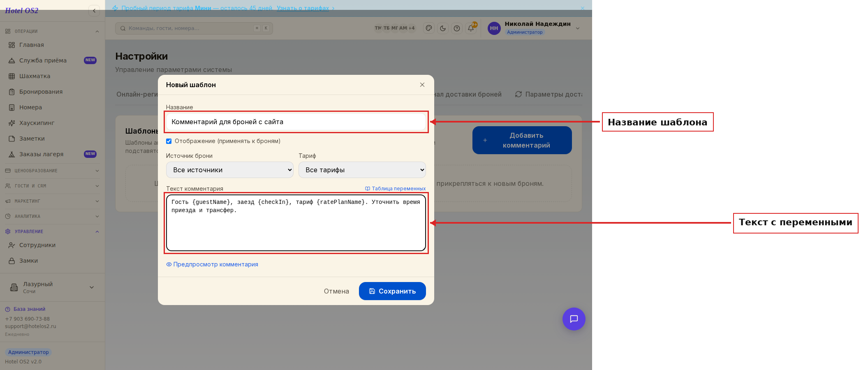The image size is (868, 370).
Task: Open hotel selector Лазурный Сочи
Action: (x=52, y=287)
